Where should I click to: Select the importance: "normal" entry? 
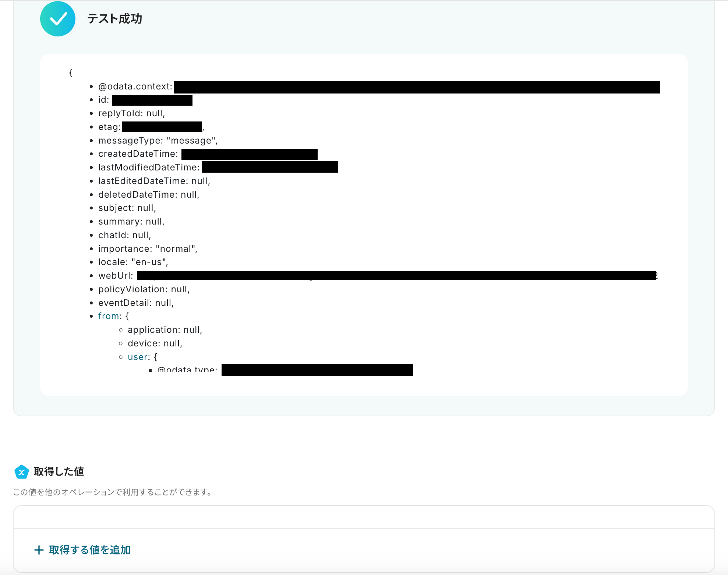(x=148, y=249)
